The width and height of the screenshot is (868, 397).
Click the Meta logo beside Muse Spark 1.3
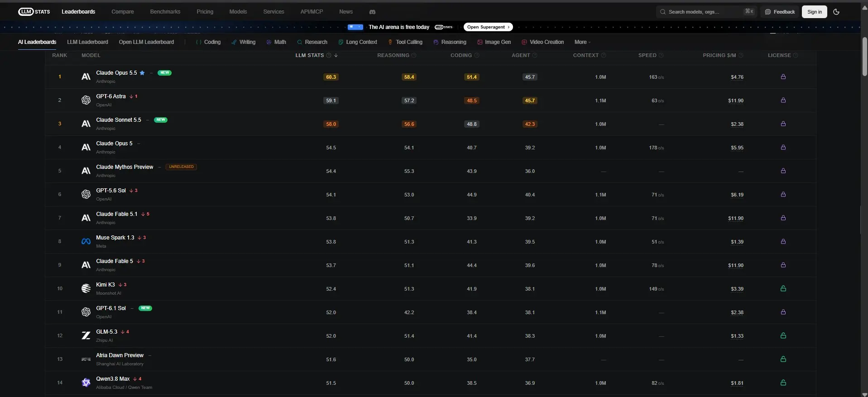pos(86,242)
